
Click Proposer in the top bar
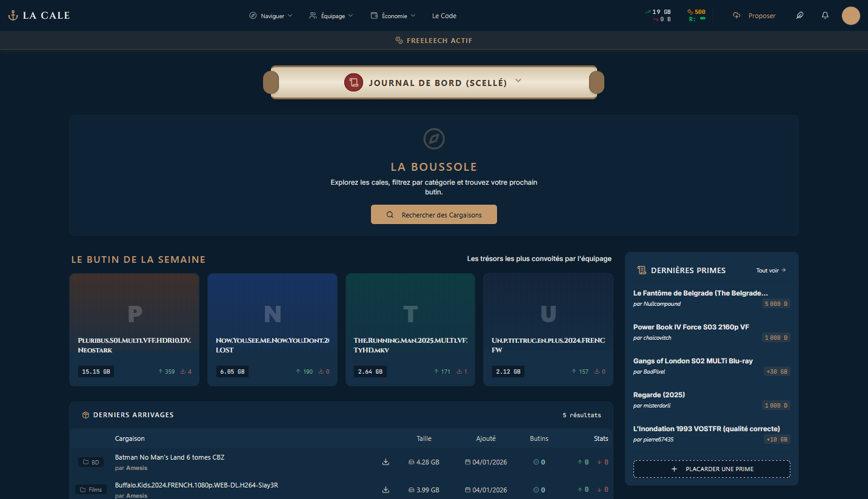(x=755, y=16)
